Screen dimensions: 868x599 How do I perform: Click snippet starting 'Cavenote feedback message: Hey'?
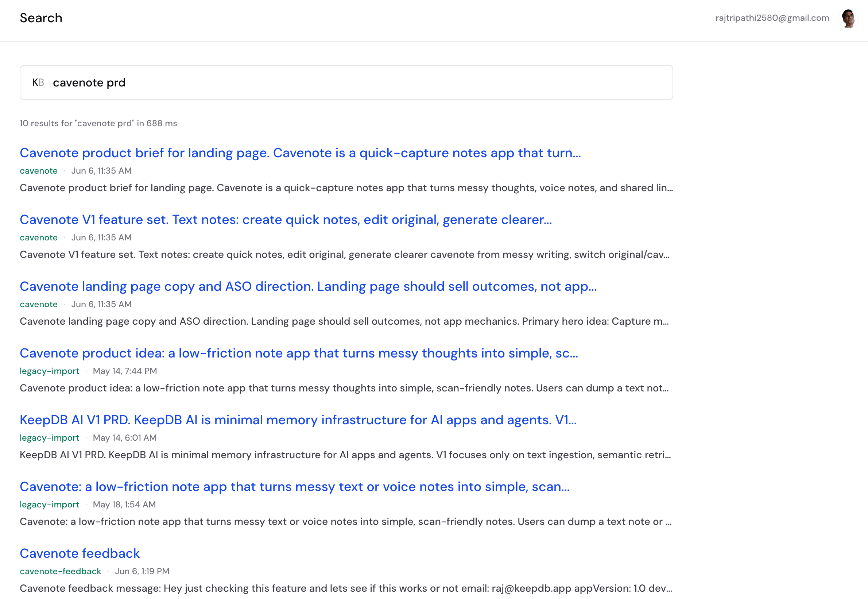(346, 588)
